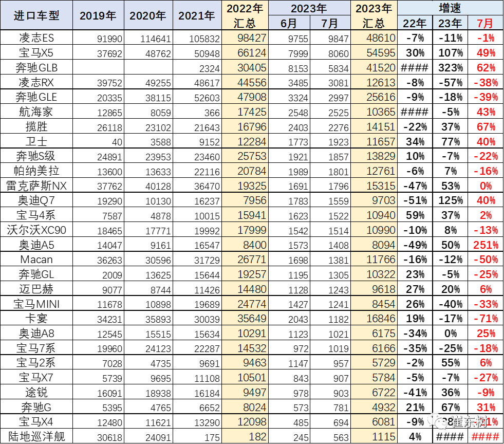Screen dimensions: 504x444
Task: Click the 增速 merged header cell
Action: pos(450,8)
